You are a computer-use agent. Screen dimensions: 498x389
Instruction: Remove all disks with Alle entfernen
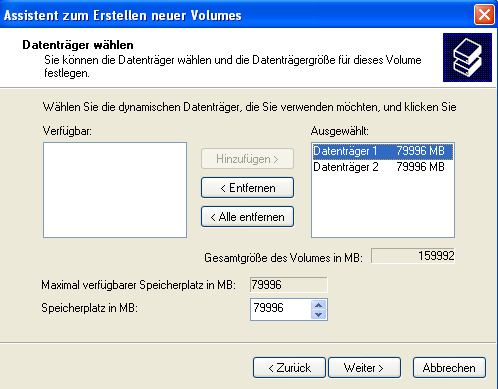(247, 217)
